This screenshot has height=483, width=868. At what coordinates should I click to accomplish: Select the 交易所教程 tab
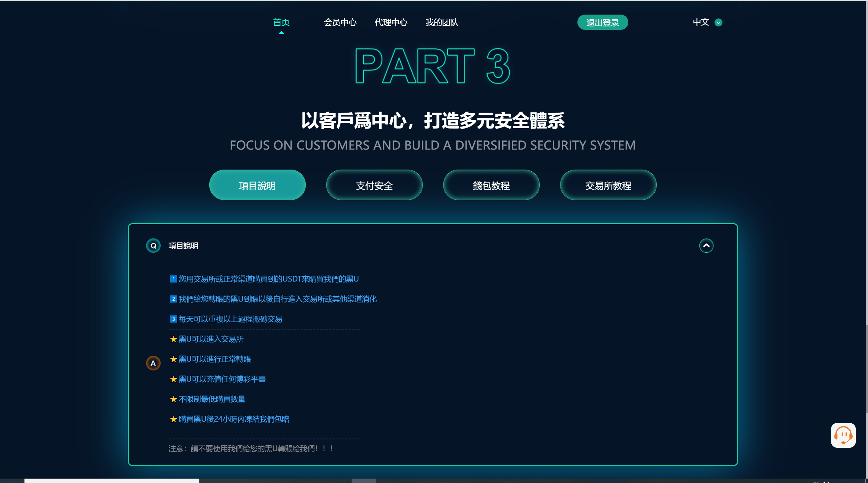pos(608,185)
